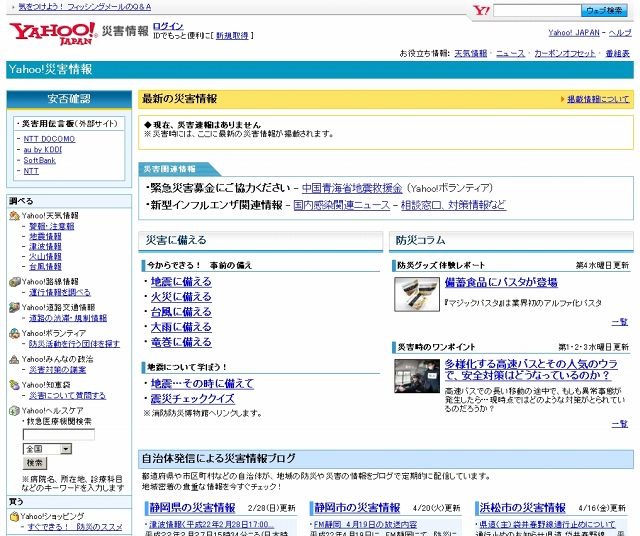Click the ログイン link
The image size is (640, 536).
pyautogui.click(x=168, y=26)
